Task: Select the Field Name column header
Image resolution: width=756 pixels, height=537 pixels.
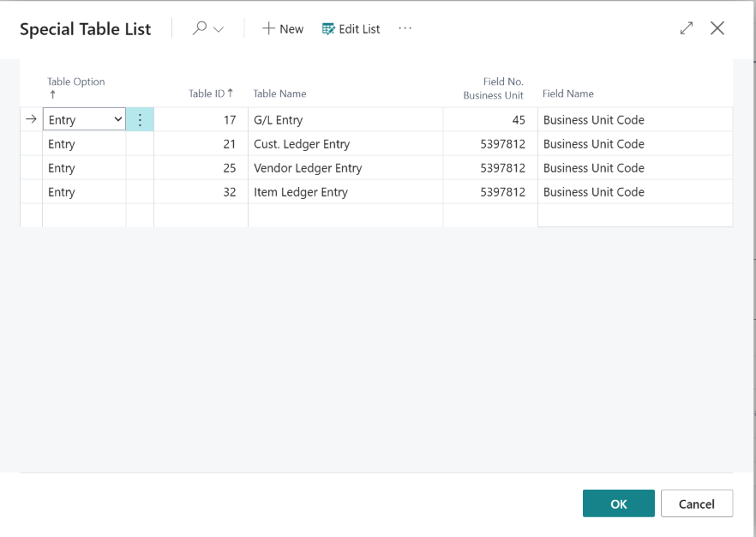Action: 567,94
